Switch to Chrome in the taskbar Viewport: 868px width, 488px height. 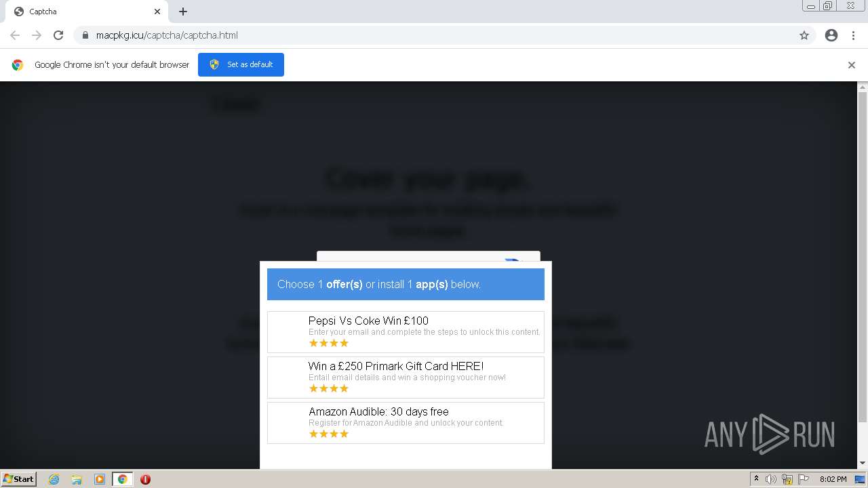coord(122,479)
